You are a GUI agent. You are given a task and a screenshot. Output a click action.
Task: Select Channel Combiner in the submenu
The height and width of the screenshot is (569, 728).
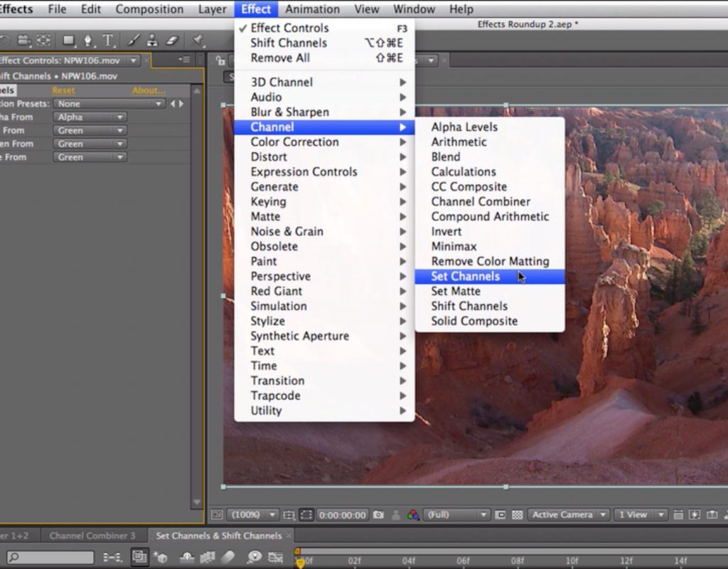(x=490, y=201)
